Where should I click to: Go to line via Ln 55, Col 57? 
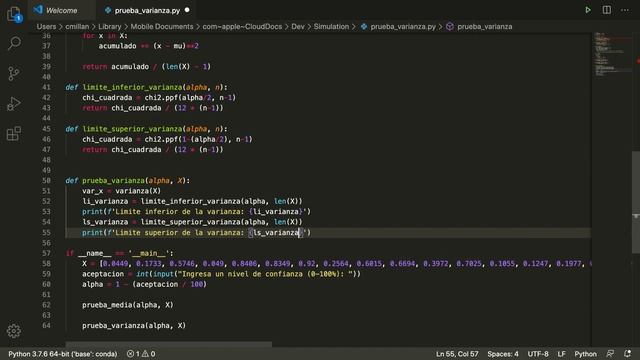click(457, 354)
